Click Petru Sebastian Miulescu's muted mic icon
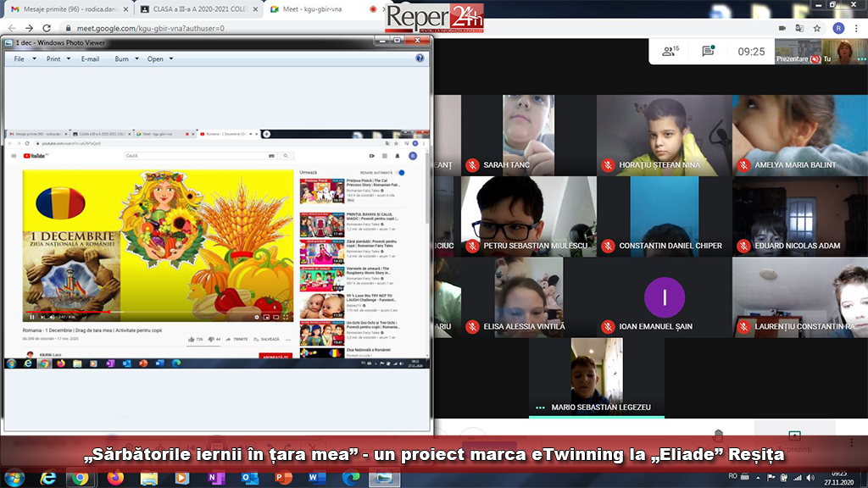The height and width of the screenshot is (488, 868). pyautogui.click(x=472, y=246)
